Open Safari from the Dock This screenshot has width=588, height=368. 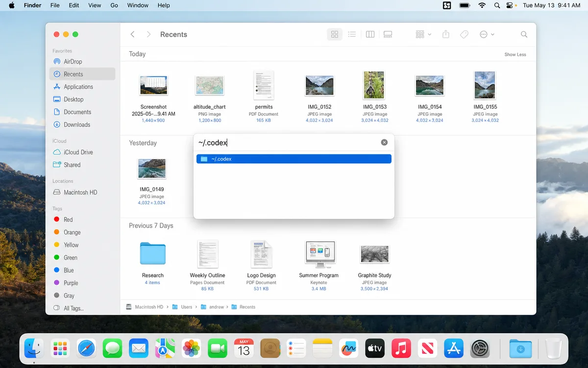tap(86, 349)
